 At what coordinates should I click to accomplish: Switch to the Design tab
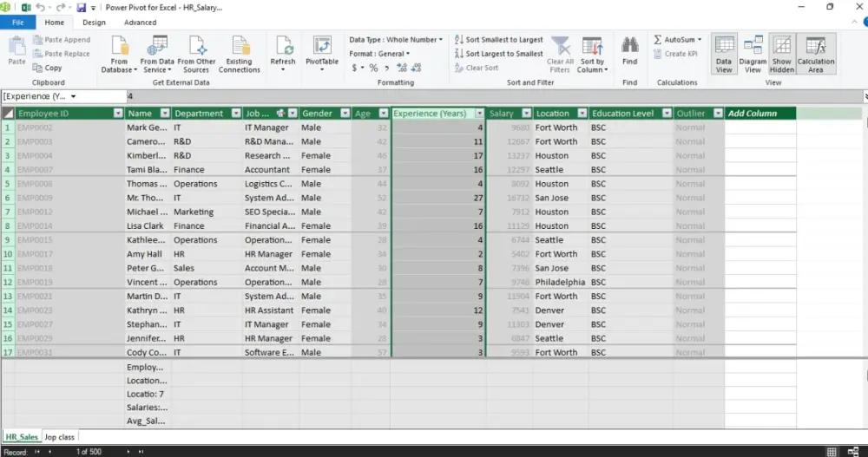94,23
